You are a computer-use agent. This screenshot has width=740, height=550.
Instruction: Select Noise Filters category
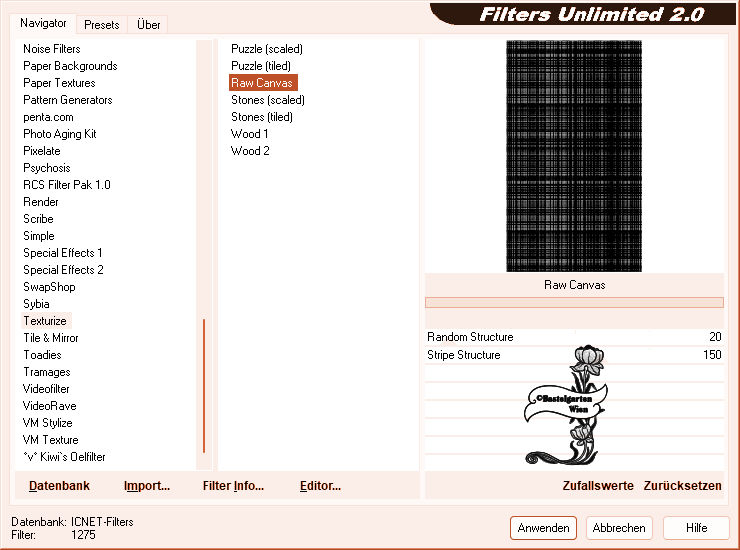(52, 49)
